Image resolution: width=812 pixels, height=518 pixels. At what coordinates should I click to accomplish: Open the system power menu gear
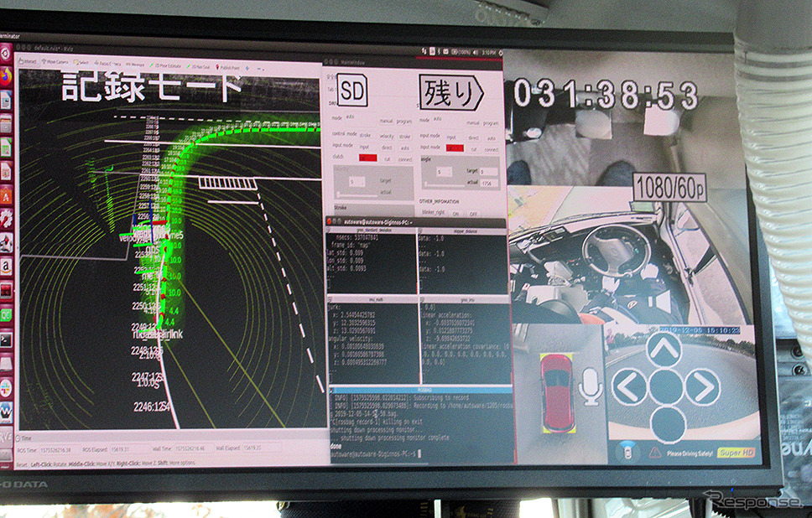[x=500, y=53]
